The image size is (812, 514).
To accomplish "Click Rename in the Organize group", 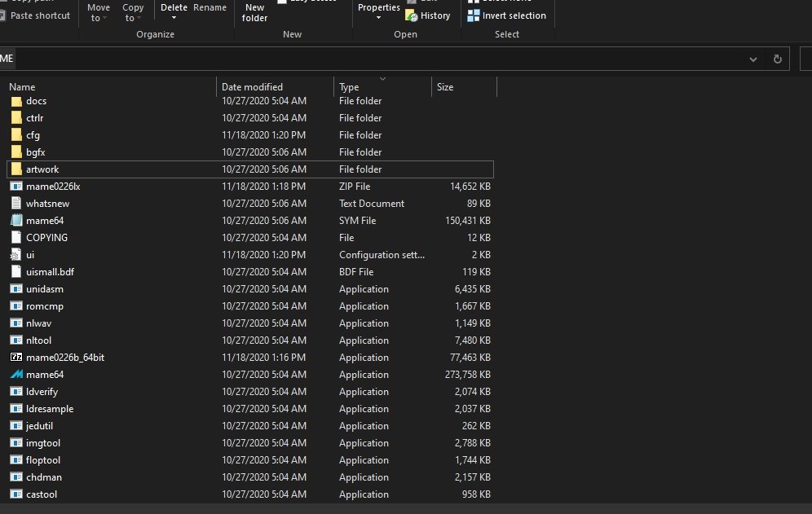I will pos(210,7).
